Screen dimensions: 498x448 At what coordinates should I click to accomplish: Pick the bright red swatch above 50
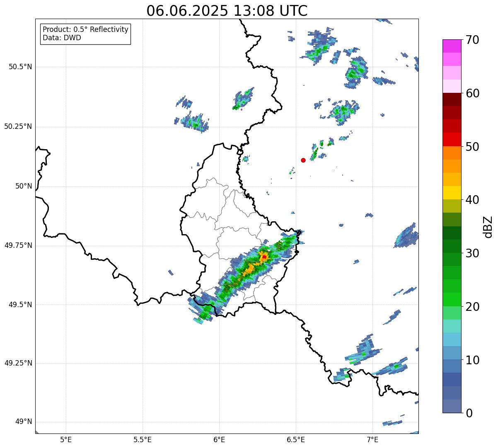click(x=452, y=139)
